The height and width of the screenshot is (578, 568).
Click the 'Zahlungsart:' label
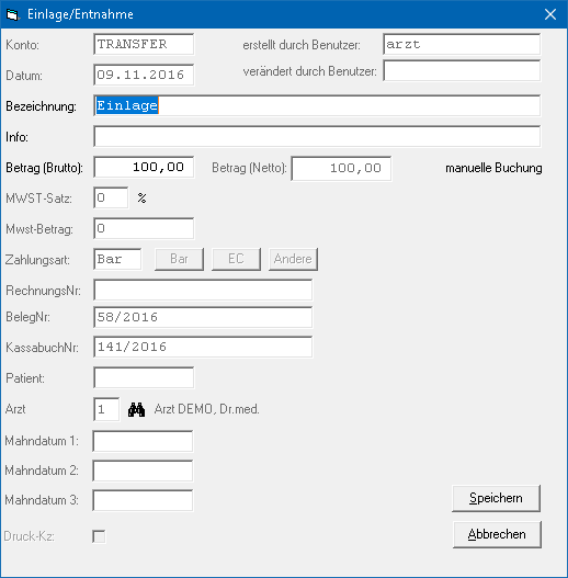click(37, 260)
